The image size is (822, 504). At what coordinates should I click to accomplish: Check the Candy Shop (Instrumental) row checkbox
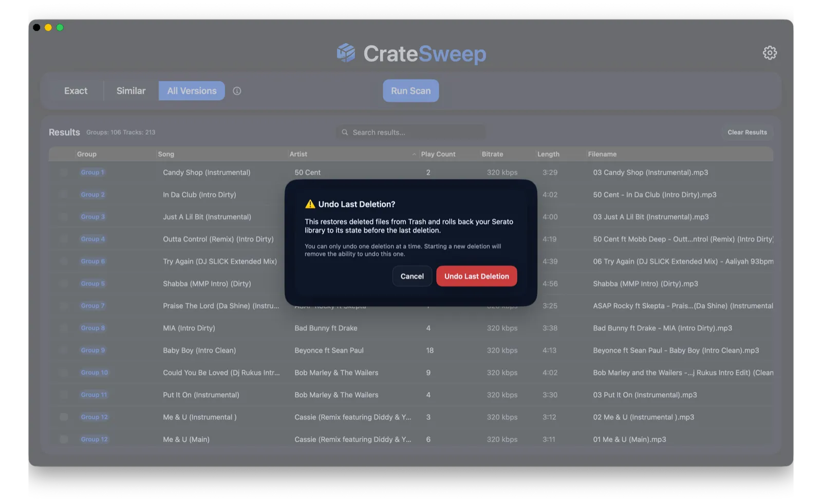[x=64, y=173]
